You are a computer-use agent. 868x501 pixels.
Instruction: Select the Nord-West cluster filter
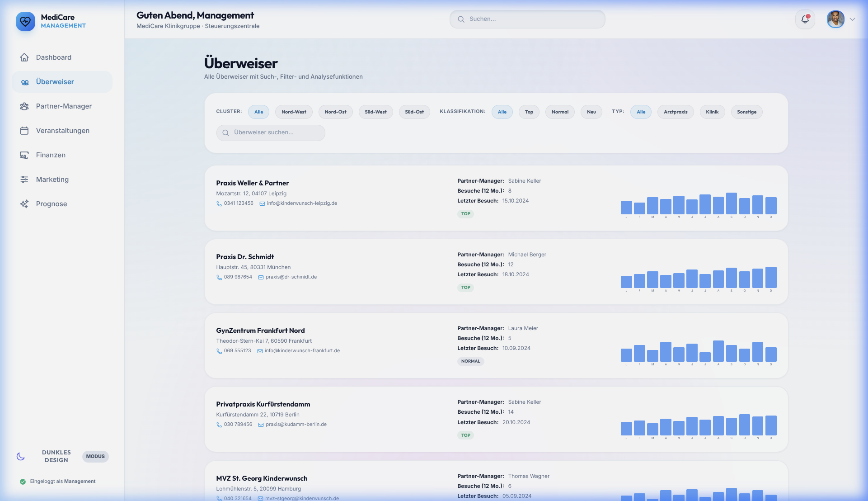pyautogui.click(x=294, y=112)
